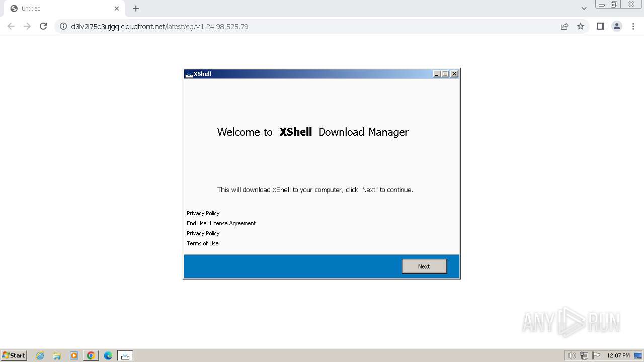The height and width of the screenshot is (362, 644).
Task: Click the XShell title bar icon
Action: 189,74
